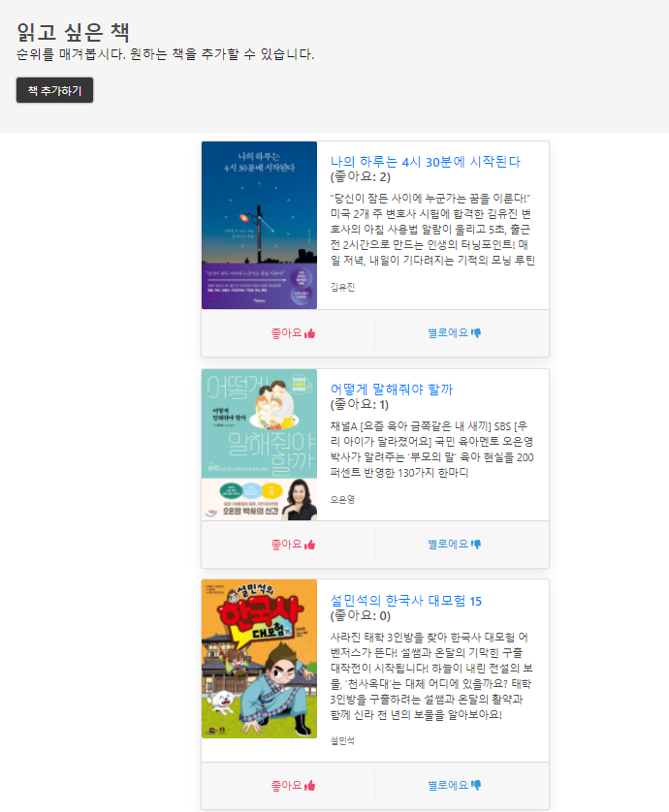Viewport: 669px width, 812px height.
Task: Open the 설민석의 한국사 대모험 15 title link
Action: (405, 601)
